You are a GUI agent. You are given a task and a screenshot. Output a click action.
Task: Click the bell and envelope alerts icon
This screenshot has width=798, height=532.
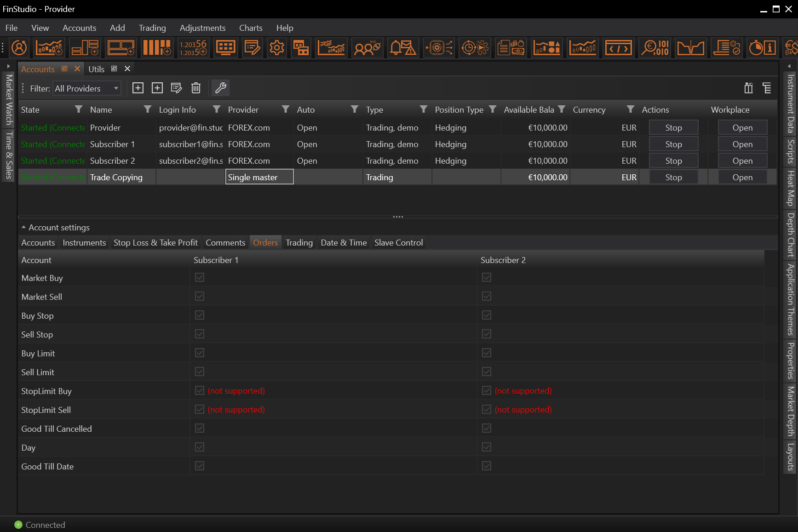tap(402, 48)
